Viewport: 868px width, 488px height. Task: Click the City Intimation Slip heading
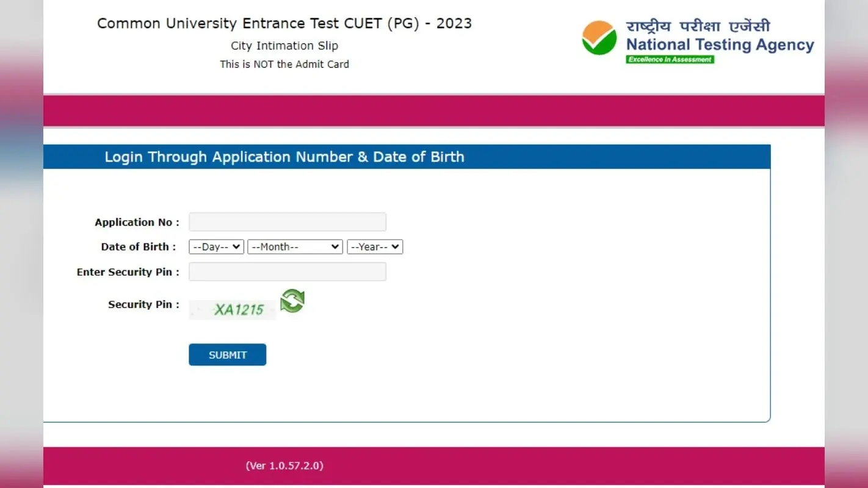coord(284,46)
